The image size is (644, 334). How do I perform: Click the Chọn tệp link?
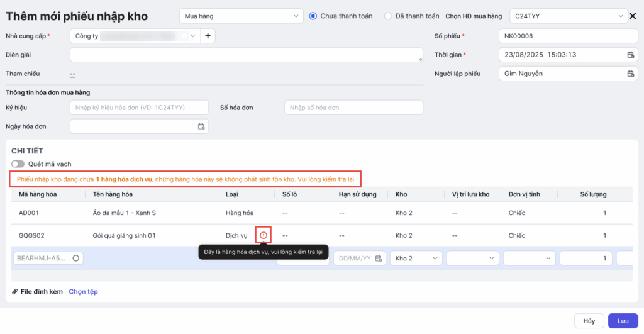pos(83,292)
